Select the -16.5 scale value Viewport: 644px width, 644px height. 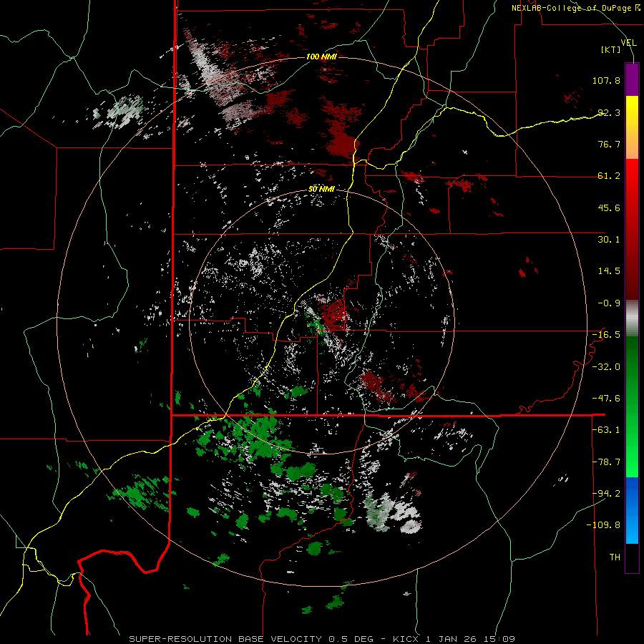606,335
